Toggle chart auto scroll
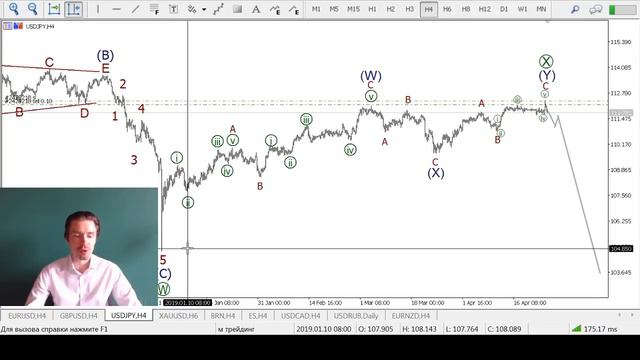Screen dimensions: 640x360 pos(54,9)
